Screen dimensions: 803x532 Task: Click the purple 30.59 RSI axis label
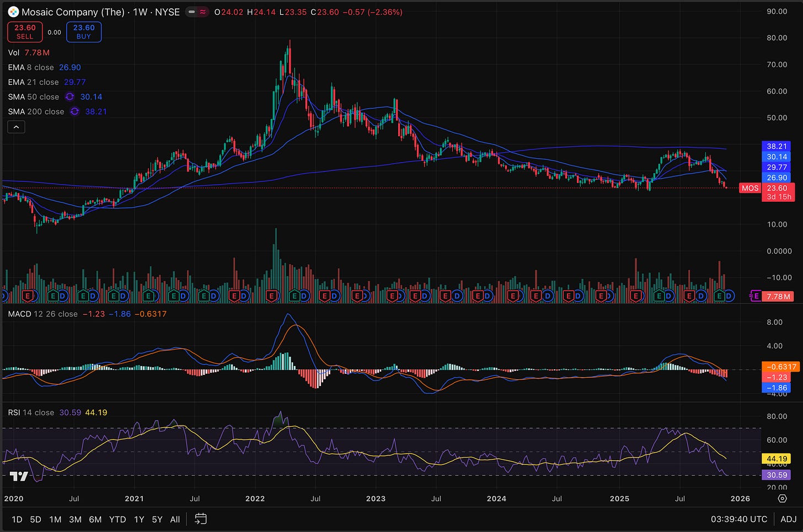pyautogui.click(x=777, y=475)
